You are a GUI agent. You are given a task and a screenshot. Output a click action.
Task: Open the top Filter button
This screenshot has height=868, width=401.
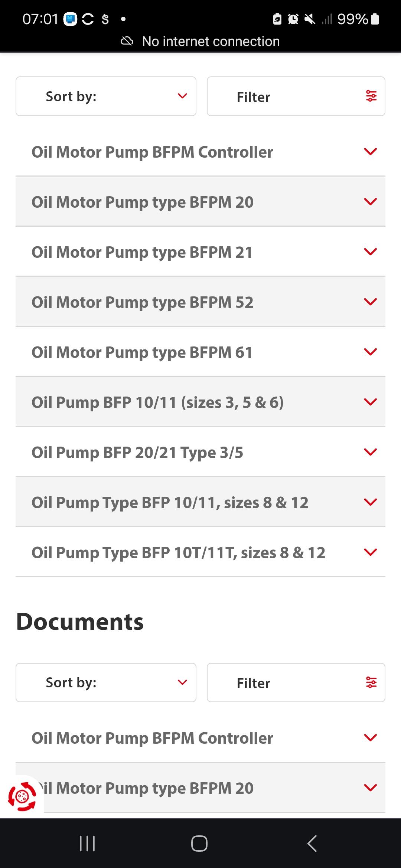(x=296, y=96)
